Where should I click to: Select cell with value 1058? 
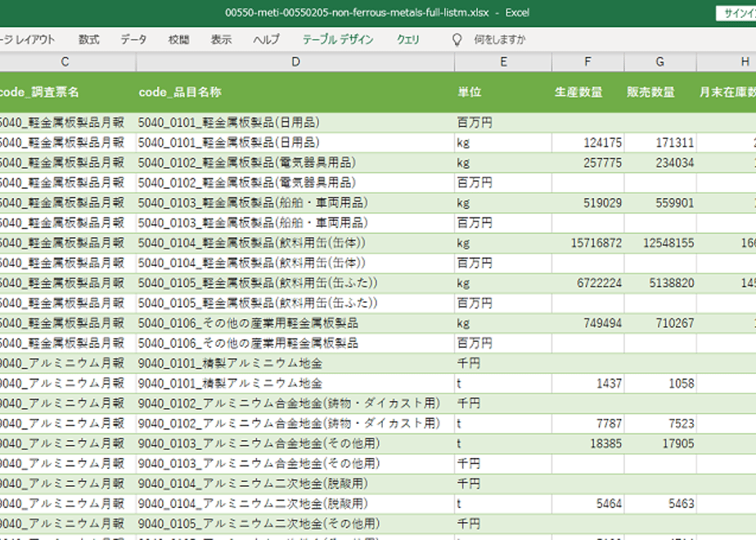tap(660, 383)
